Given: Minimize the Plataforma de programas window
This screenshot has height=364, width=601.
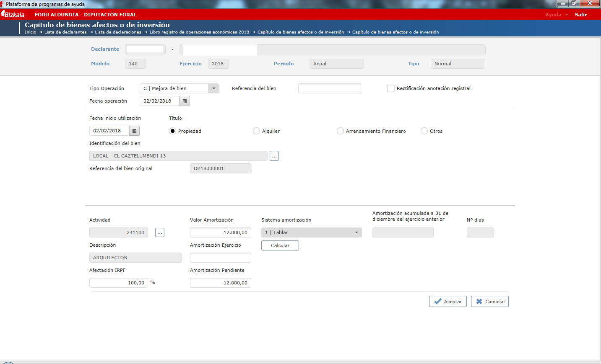Looking at the screenshot, I should coord(562,3).
